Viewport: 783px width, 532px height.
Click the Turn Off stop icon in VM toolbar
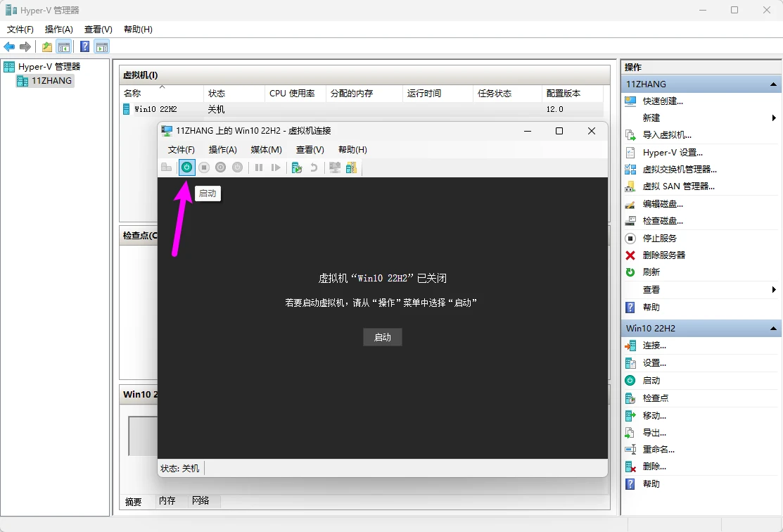[204, 167]
